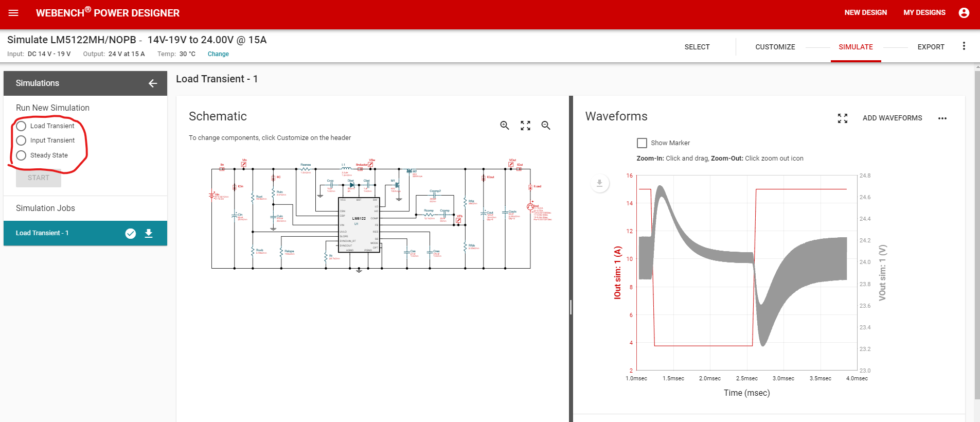
Task: Click the IOut sim: 1 (A) axis label
Action: (x=618, y=273)
